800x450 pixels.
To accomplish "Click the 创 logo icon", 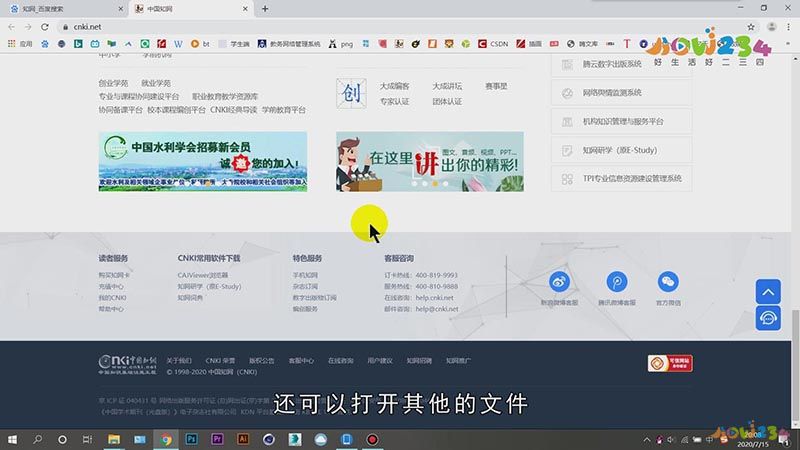I will (351, 93).
